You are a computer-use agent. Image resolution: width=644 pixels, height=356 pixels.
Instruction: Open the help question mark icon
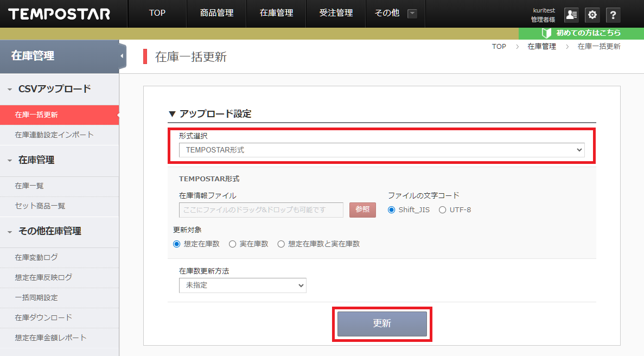pyautogui.click(x=613, y=15)
